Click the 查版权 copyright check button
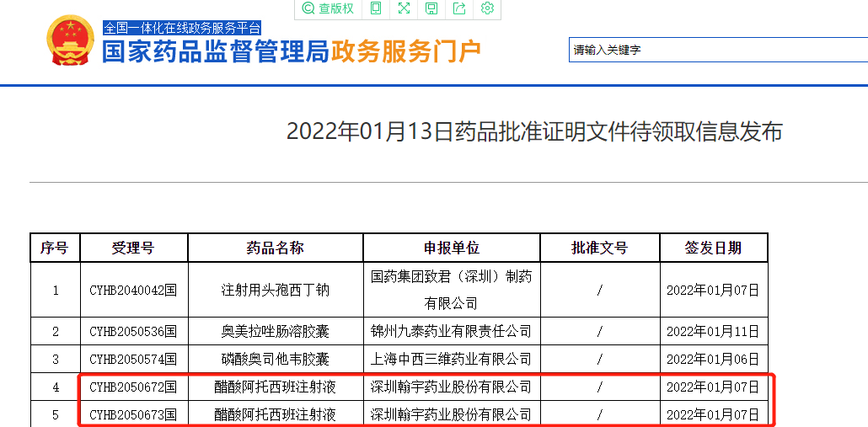868x427 pixels. click(328, 8)
